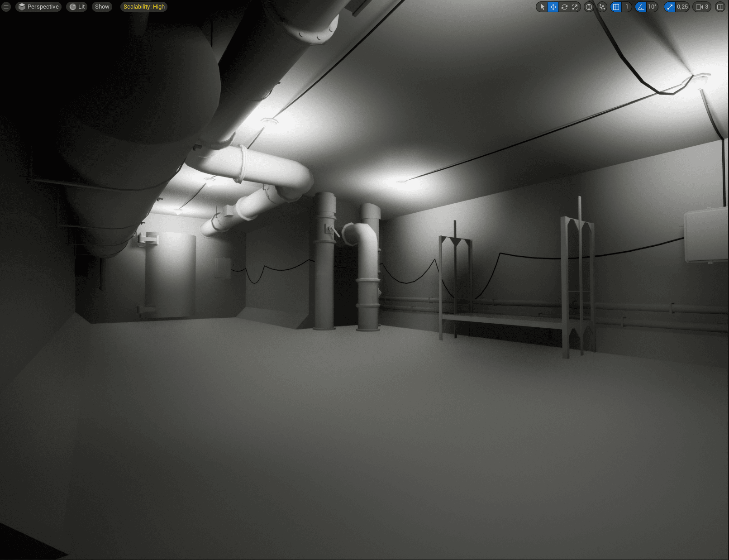Toggle surface snapping icon
729x560 pixels.
(602, 7)
